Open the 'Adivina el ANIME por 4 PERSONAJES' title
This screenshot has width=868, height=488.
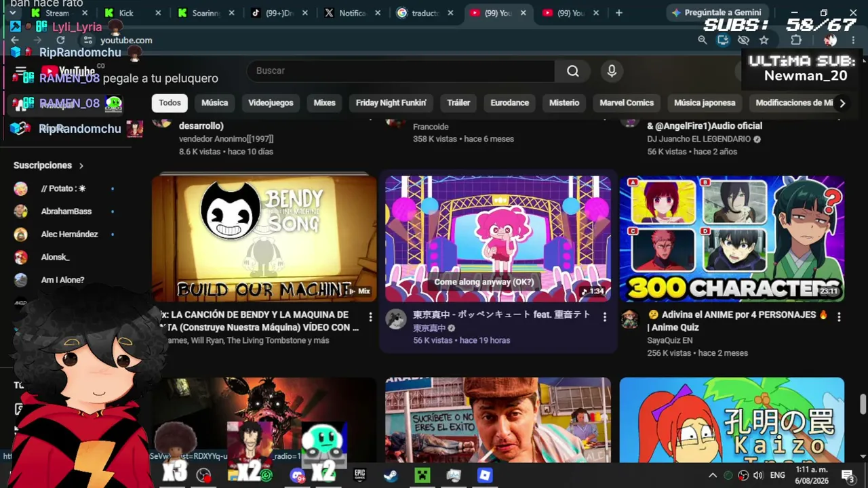(x=738, y=321)
